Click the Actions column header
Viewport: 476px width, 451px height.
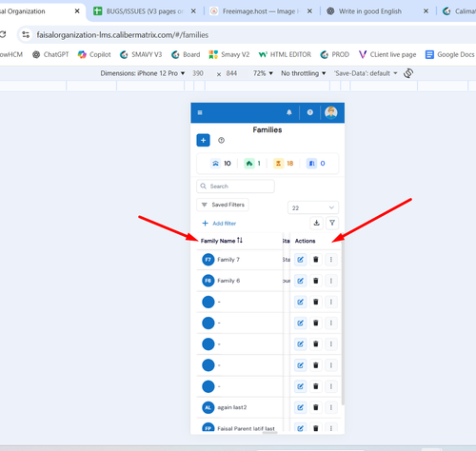[x=305, y=241]
